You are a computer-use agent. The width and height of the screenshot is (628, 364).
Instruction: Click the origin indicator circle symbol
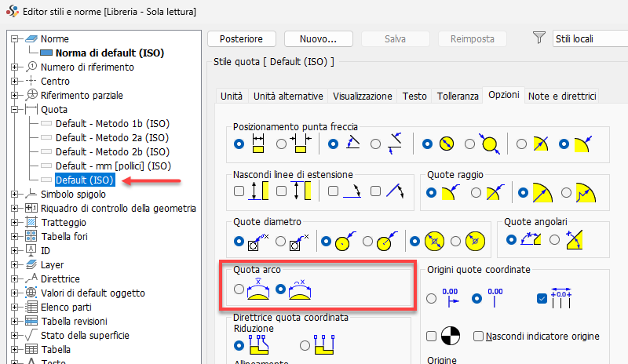click(x=451, y=335)
